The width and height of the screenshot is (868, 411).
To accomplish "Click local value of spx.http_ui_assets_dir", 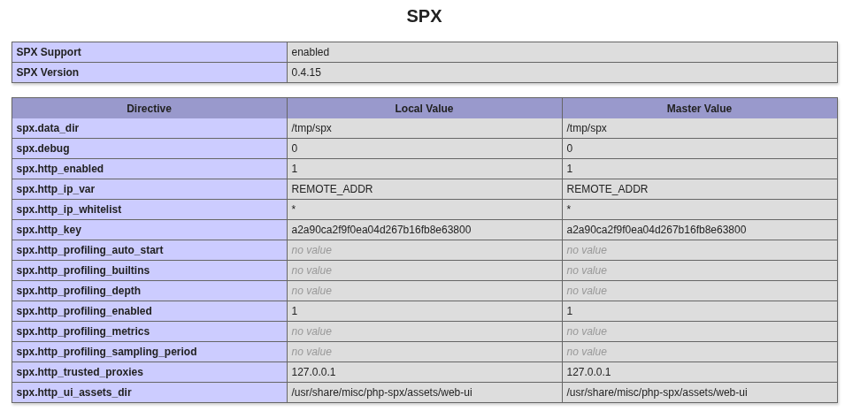I will (x=381, y=392).
